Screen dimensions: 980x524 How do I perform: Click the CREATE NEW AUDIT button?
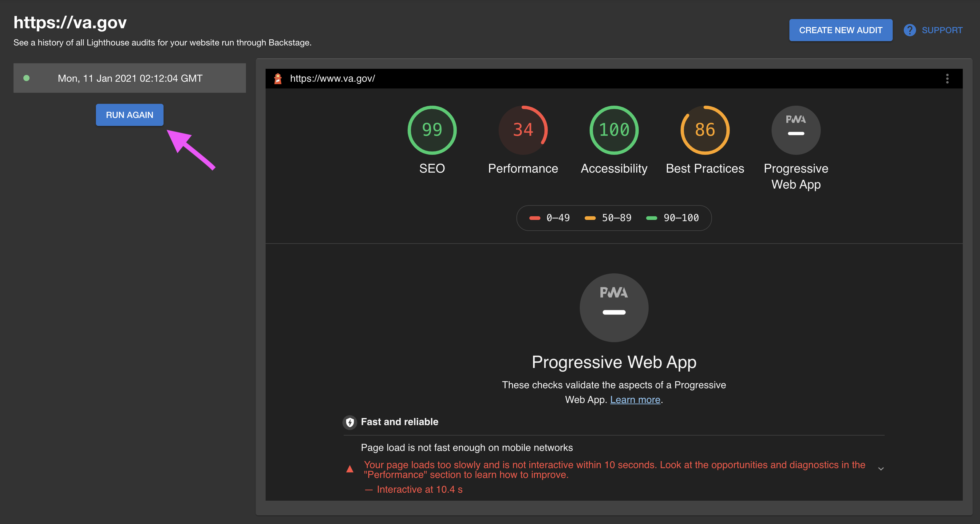pyautogui.click(x=841, y=30)
